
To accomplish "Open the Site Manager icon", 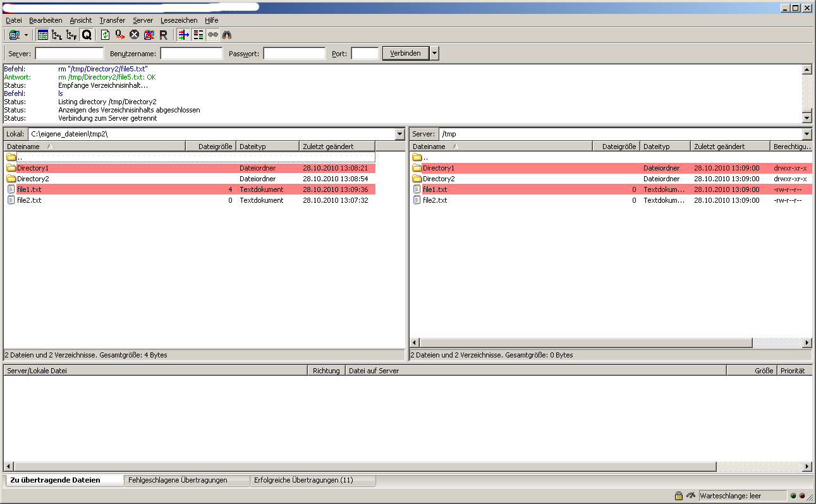I will [x=15, y=35].
